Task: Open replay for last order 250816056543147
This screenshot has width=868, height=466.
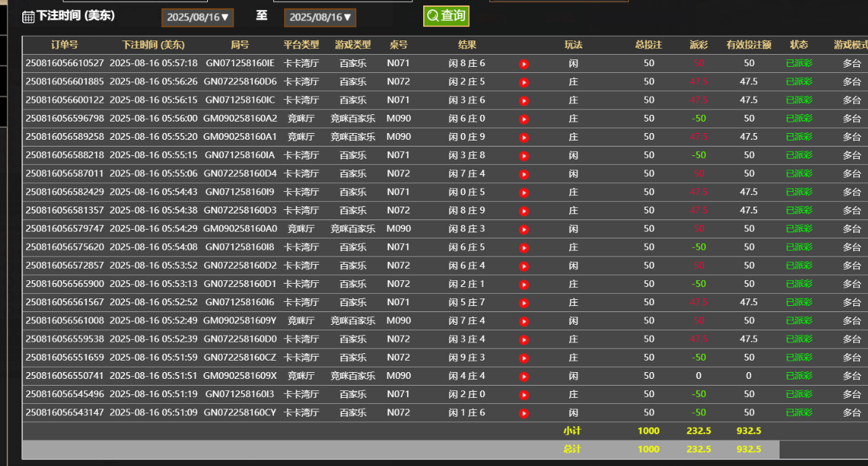Action: pos(524,413)
